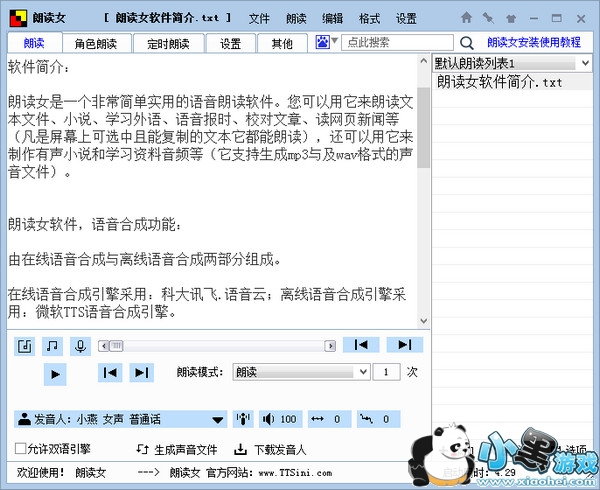Enable the 允许双语引擎 checkbox
This screenshot has width=600, height=490.
coord(20,448)
